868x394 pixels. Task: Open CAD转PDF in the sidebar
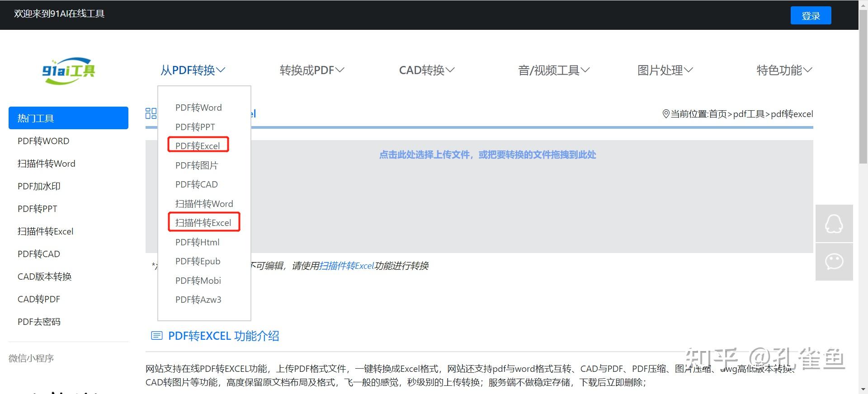[39, 299]
